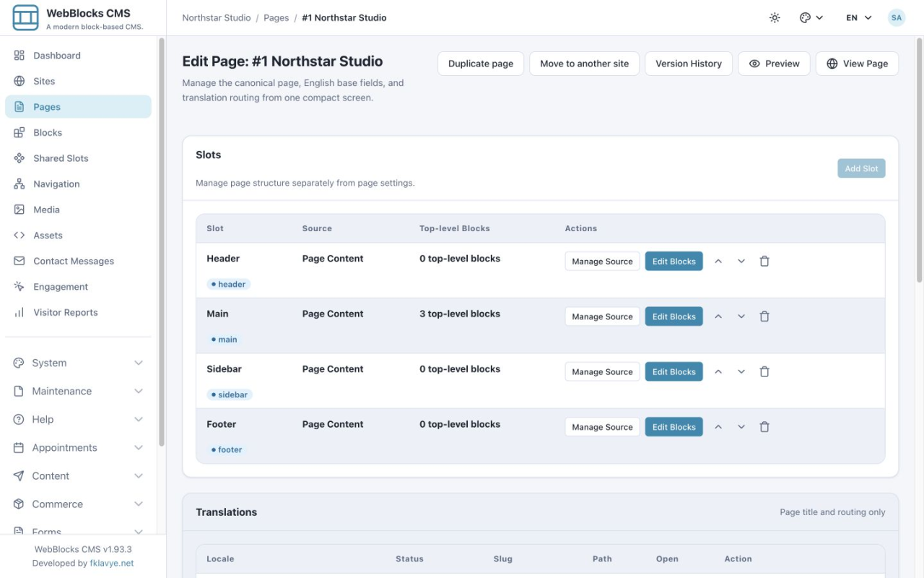This screenshot has height=578, width=924.
Task: Delete the Main slot
Action: [764, 316]
